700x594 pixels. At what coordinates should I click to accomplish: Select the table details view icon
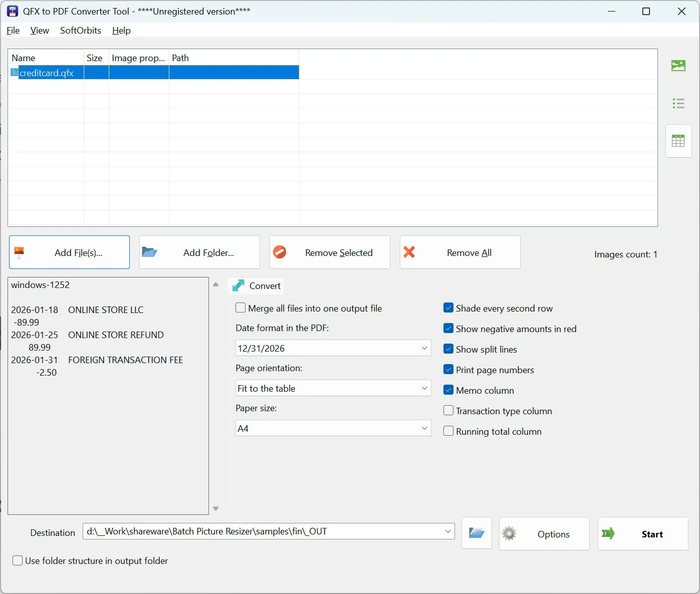(x=678, y=141)
